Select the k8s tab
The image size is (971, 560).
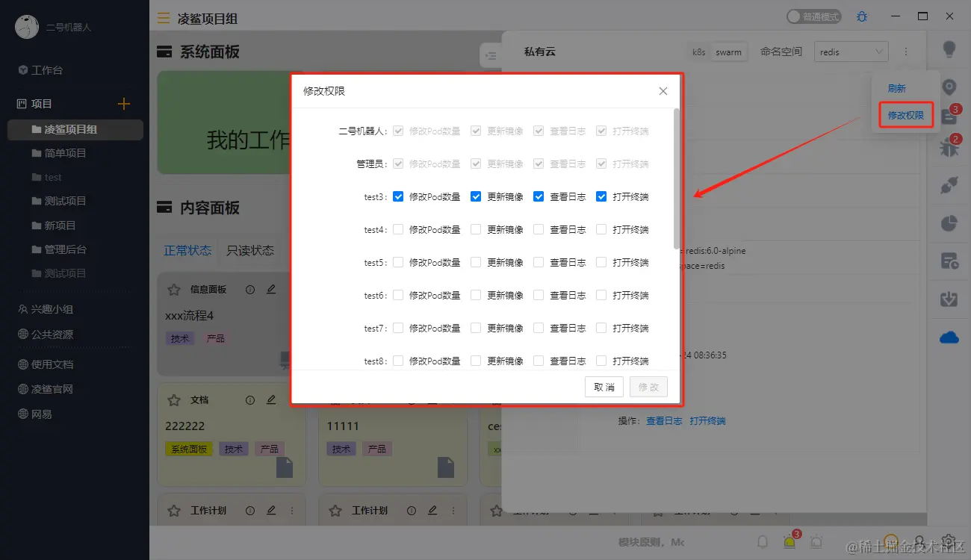(698, 52)
